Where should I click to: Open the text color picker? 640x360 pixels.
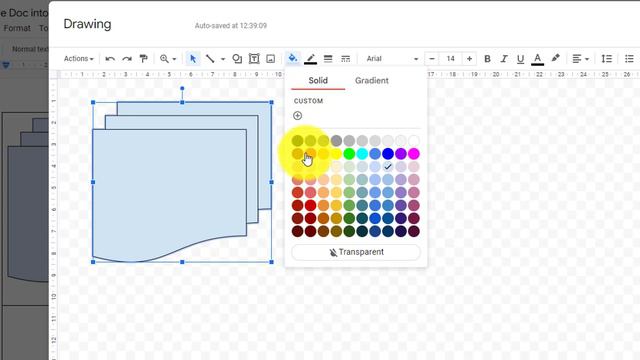[x=538, y=59]
